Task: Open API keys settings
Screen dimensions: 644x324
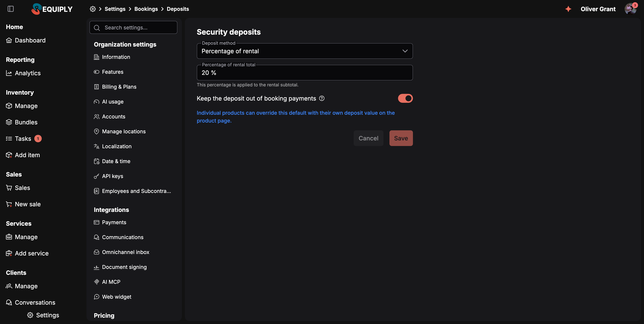Action: [x=108, y=176]
